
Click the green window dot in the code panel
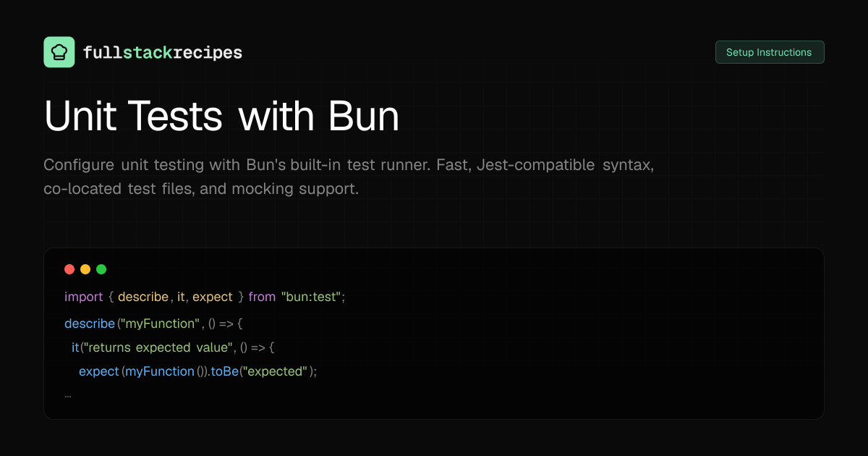coord(101,269)
